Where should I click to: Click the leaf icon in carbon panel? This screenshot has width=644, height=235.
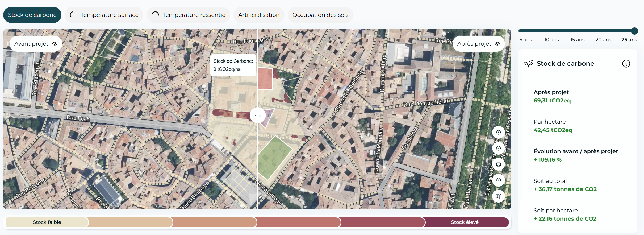pyautogui.click(x=529, y=64)
